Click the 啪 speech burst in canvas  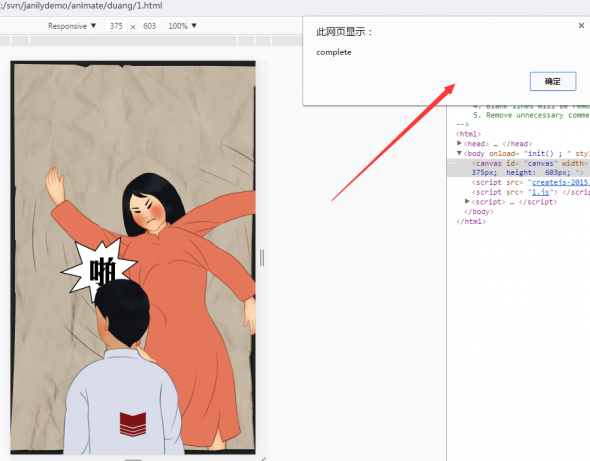click(x=100, y=269)
